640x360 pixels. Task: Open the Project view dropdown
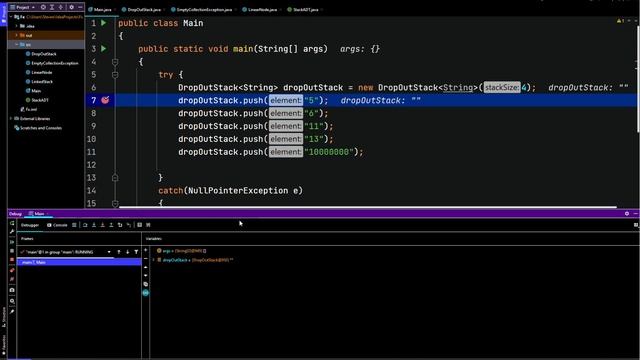coord(23,7)
